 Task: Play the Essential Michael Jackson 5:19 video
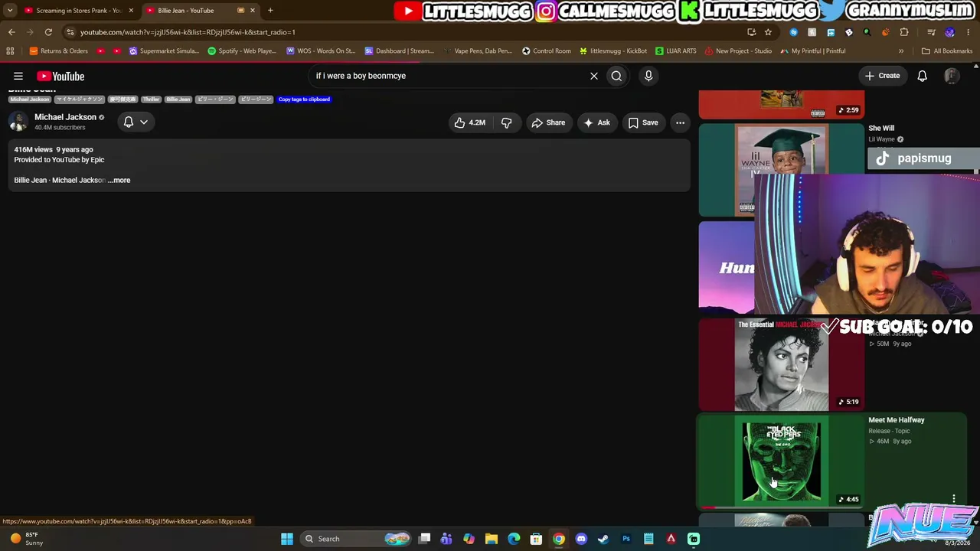(x=781, y=365)
